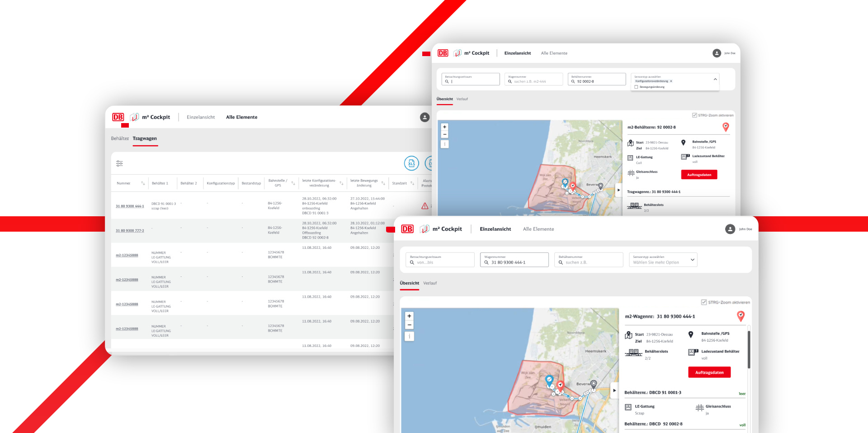The image size is (868, 433).
Task: Expand the map side panel arrow
Action: (x=614, y=390)
